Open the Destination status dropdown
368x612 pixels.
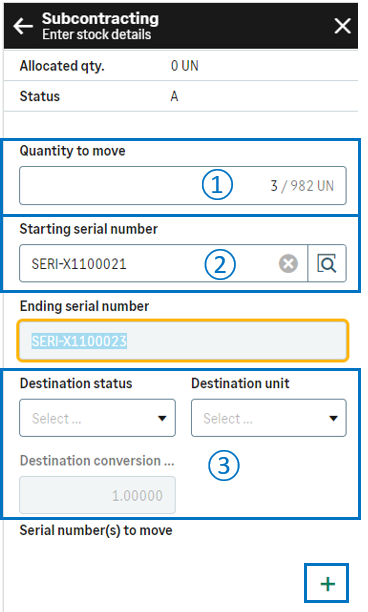point(98,418)
